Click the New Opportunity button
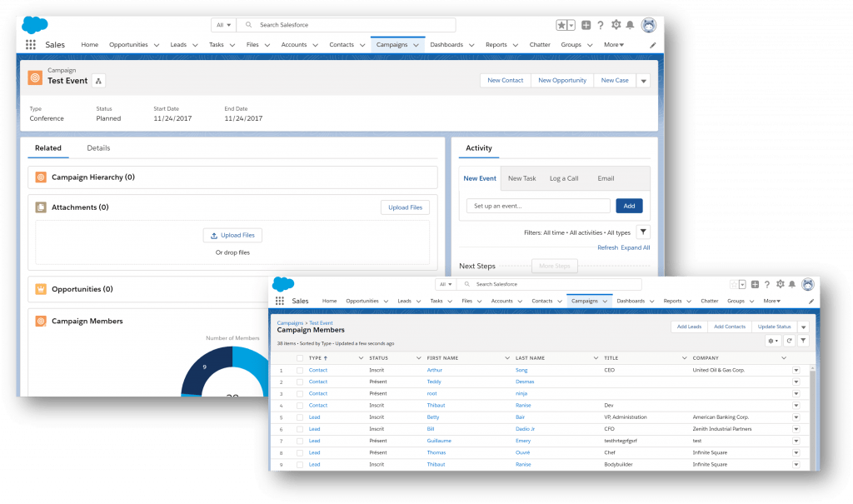The width and height of the screenshot is (853, 504). pos(562,81)
